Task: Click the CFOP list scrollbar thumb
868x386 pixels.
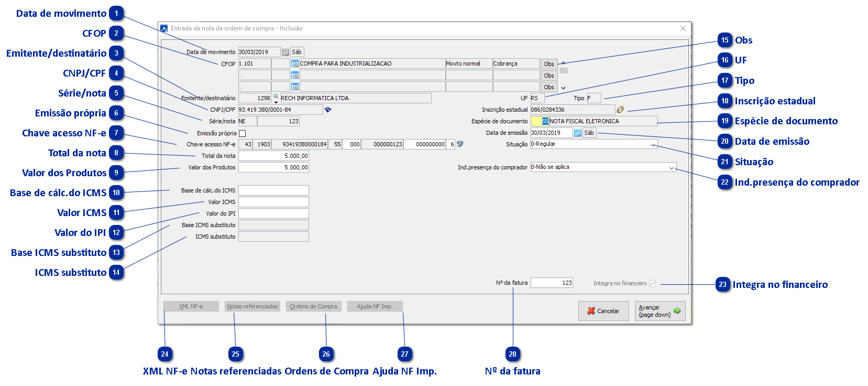Action: [564, 70]
